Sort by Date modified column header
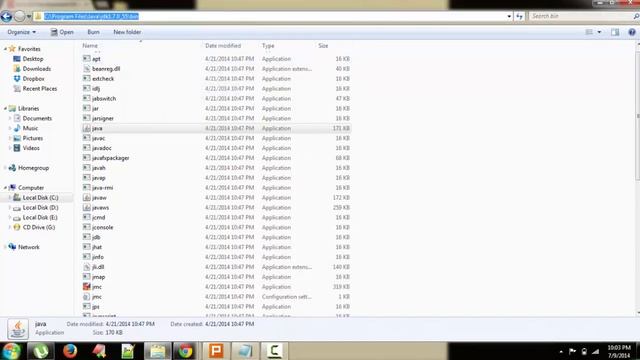 (223, 46)
